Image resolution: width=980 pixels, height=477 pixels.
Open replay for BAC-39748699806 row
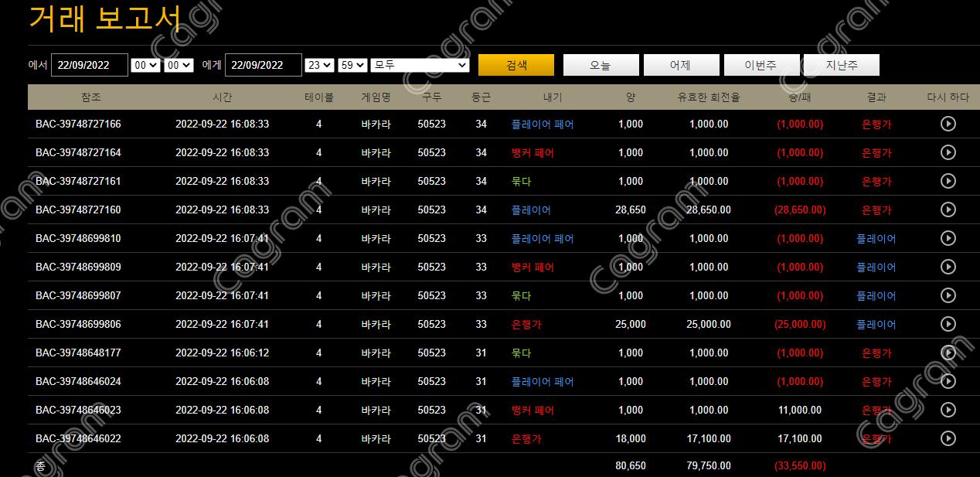pyautogui.click(x=948, y=324)
